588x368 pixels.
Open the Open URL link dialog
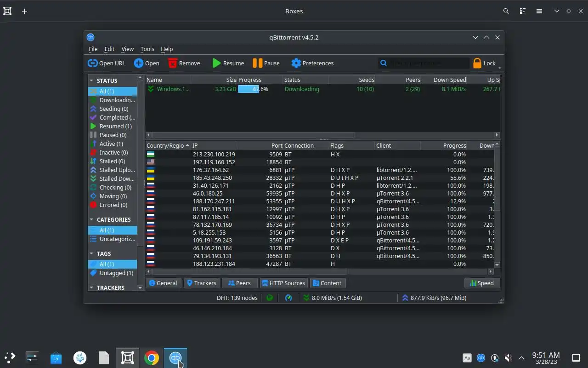click(x=106, y=63)
